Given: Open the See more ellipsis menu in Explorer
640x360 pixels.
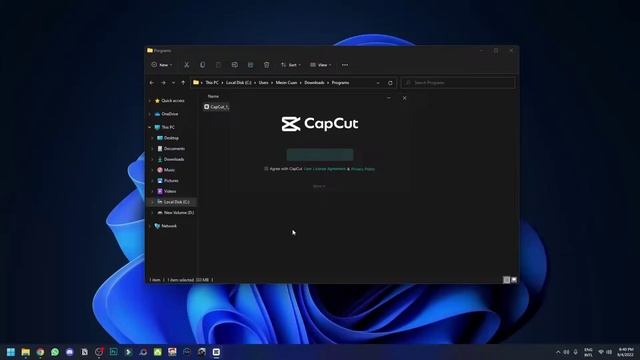Looking at the screenshot, I should tap(345, 65).
